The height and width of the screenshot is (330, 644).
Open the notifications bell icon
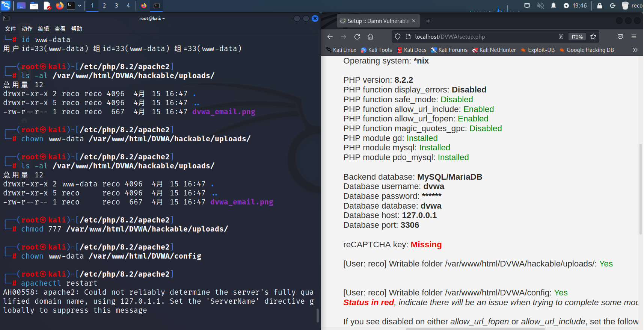pos(554,6)
